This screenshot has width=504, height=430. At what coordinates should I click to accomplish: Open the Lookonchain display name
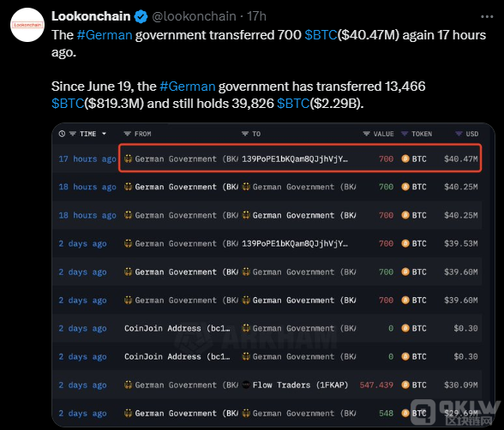point(91,16)
